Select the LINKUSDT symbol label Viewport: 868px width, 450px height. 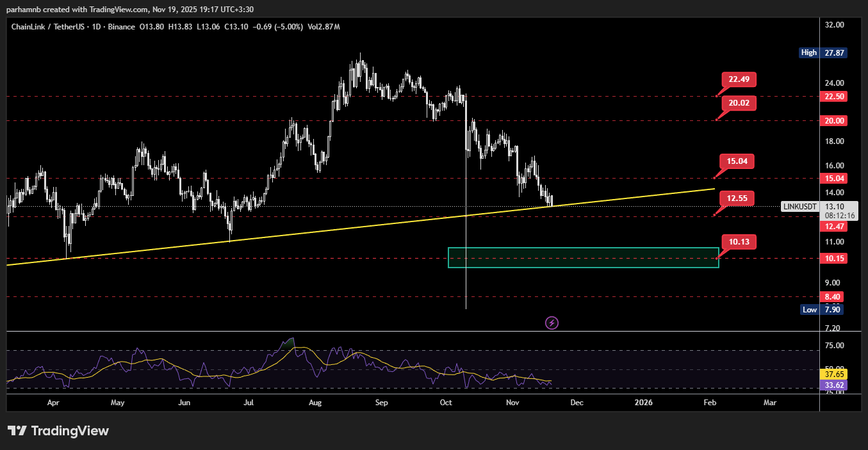(800, 207)
